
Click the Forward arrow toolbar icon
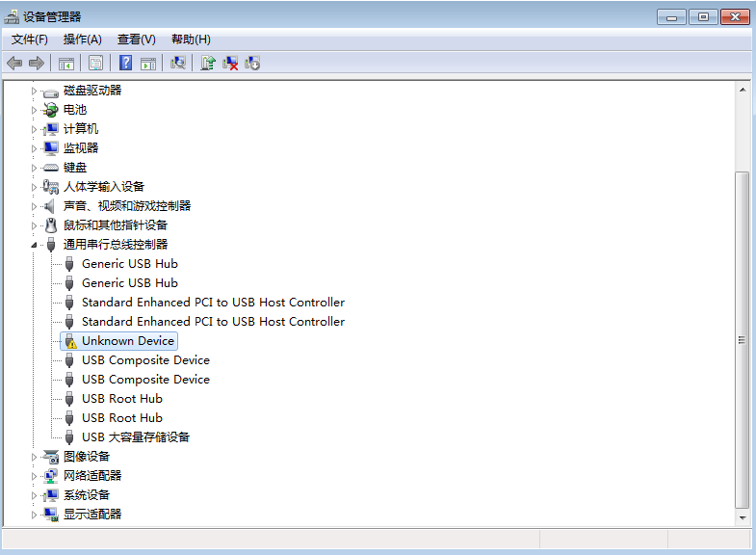pos(37,64)
